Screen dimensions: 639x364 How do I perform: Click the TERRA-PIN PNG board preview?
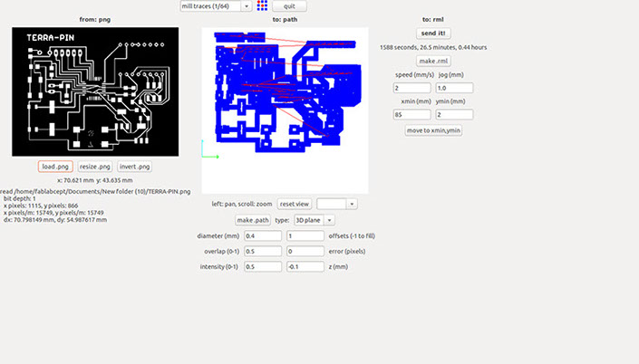[x=95, y=91]
